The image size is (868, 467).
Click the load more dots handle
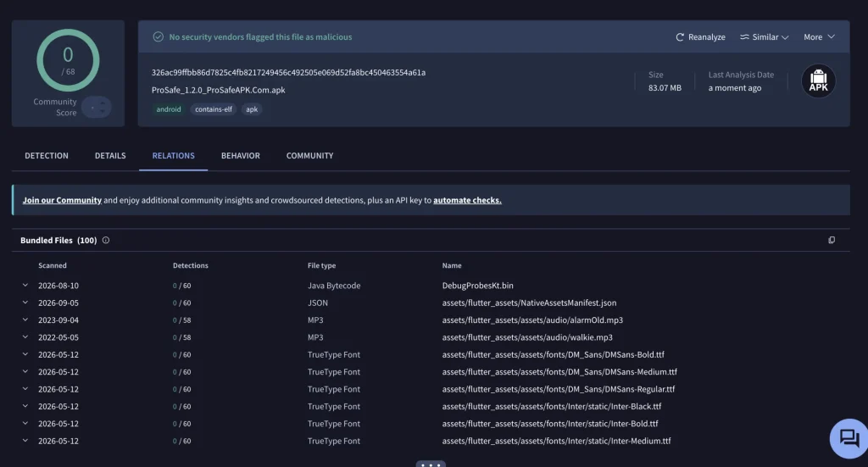coord(431,464)
